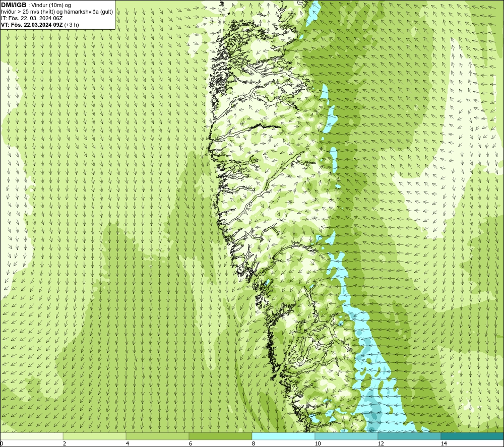Click the scale label '8'

click(x=254, y=443)
